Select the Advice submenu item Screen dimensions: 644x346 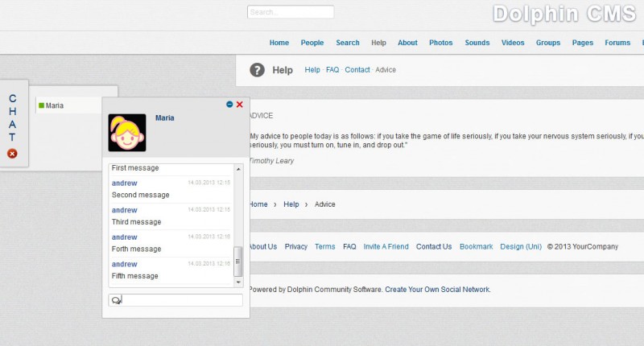point(386,70)
